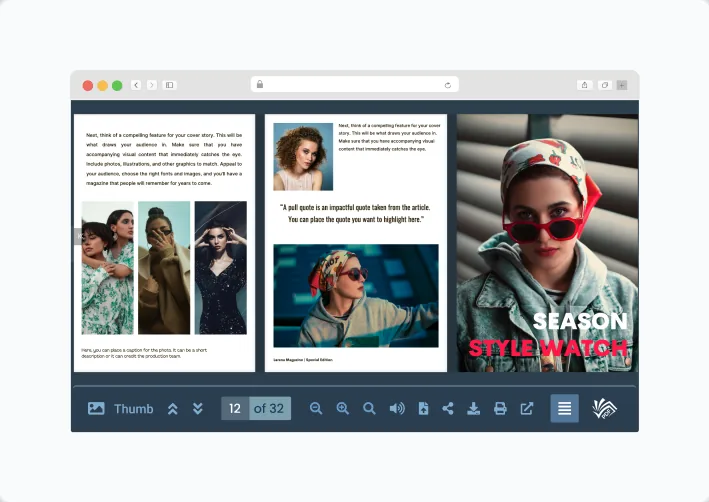
Task: Click the curly-haired woman portrait photo
Action: 303,156
